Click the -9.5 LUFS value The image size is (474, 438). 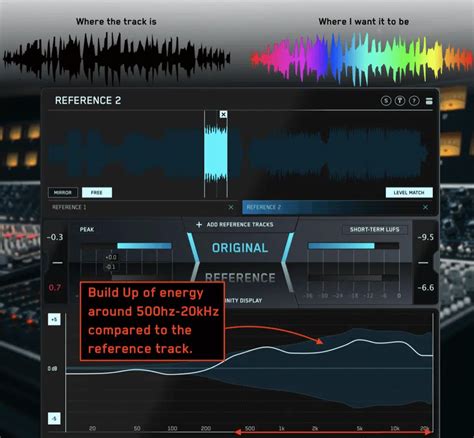tap(426, 237)
